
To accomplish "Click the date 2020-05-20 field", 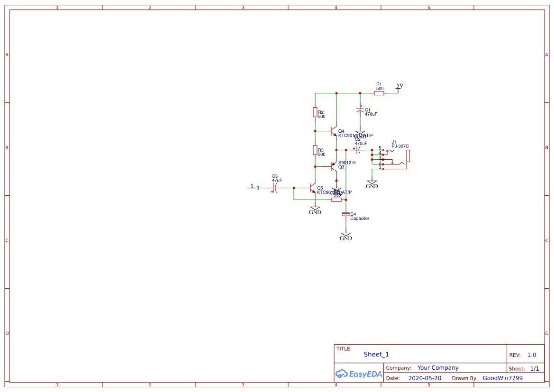I will 424,378.
